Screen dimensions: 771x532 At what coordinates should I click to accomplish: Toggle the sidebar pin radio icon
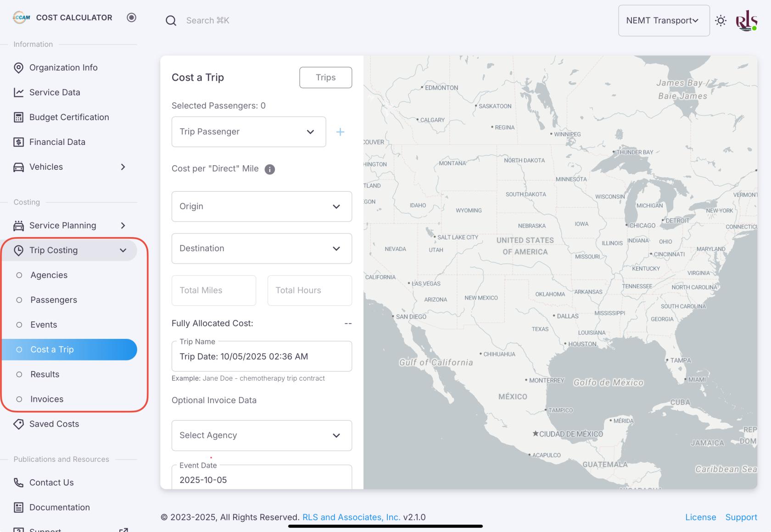131,17
